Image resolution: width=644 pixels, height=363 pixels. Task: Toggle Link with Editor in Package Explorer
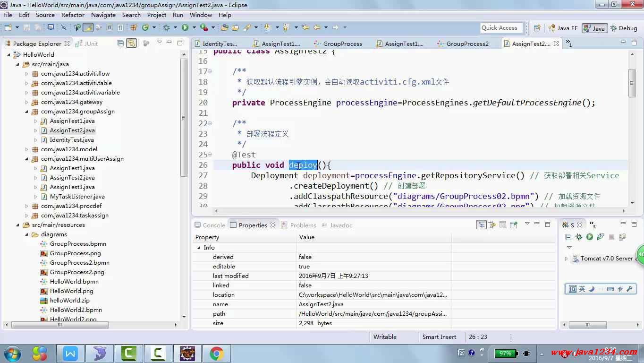click(132, 43)
